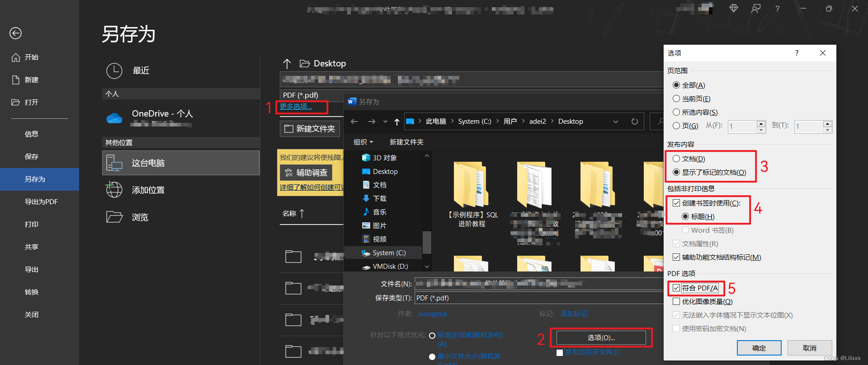Select 这台电脑 location
868x365 pixels.
coord(181,163)
